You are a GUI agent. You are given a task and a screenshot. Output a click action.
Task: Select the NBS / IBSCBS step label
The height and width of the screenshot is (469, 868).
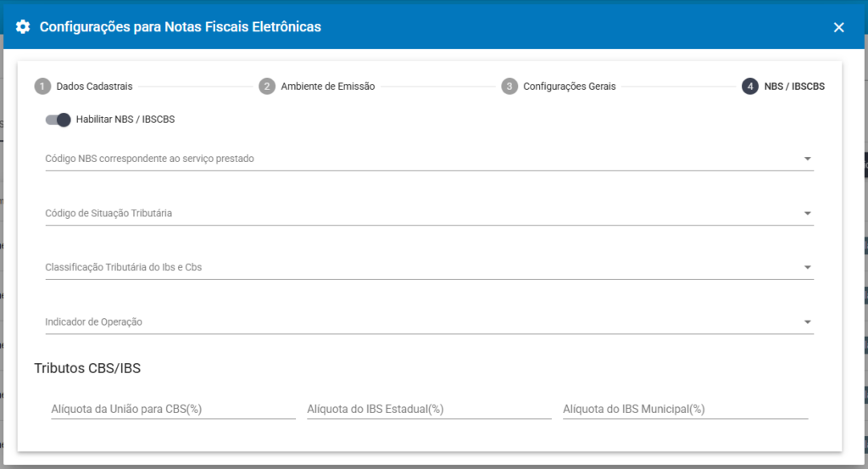point(794,87)
